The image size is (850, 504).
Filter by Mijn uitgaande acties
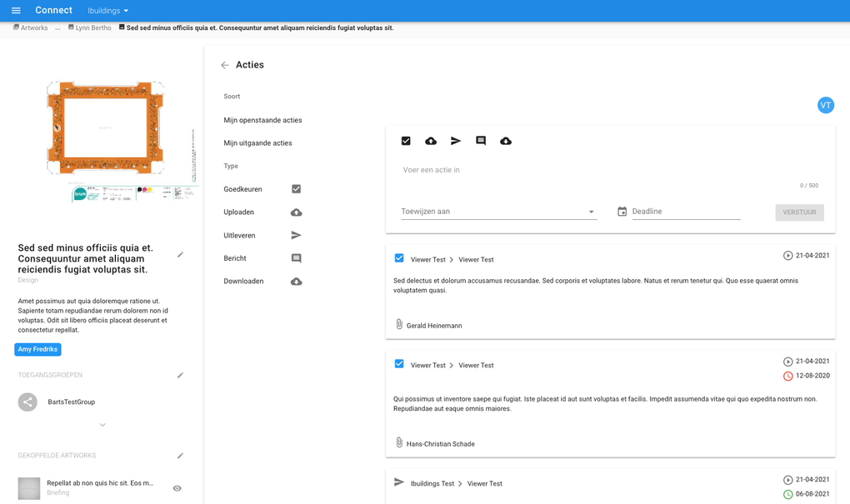click(x=257, y=143)
